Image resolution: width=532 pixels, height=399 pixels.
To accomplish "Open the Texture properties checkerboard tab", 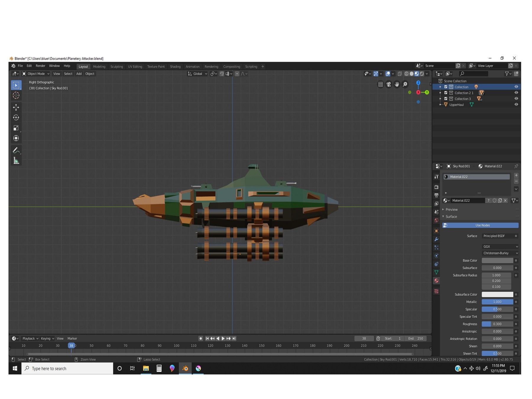I will click(x=436, y=291).
